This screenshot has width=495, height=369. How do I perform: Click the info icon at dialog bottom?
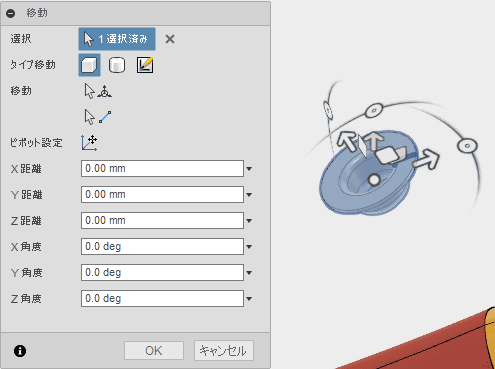tap(20, 351)
